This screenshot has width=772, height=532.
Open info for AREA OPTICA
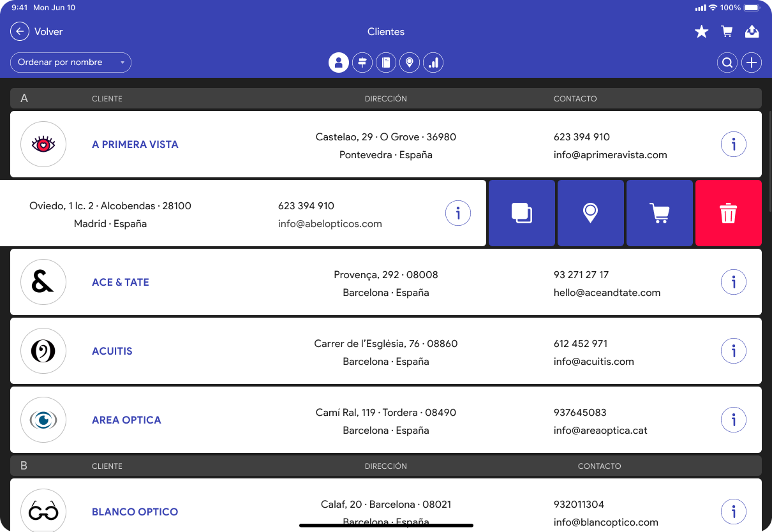734,420
